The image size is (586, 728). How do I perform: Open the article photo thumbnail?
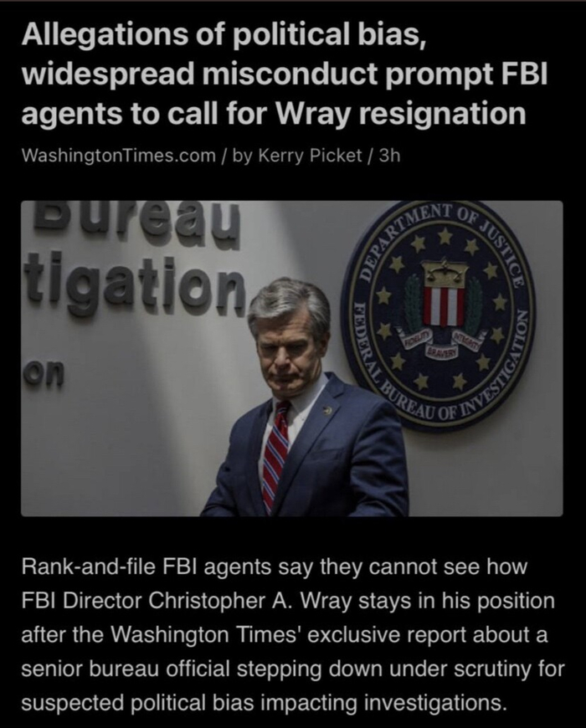click(x=291, y=358)
